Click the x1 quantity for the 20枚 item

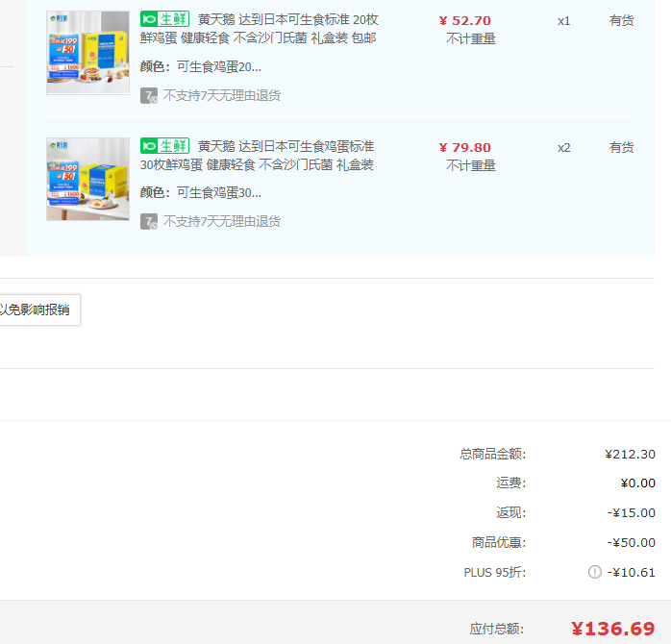(563, 21)
